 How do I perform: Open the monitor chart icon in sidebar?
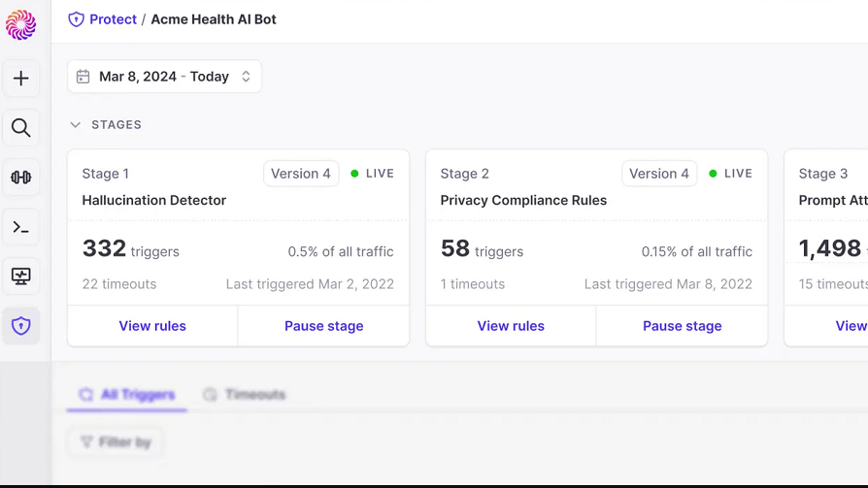[21, 277]
